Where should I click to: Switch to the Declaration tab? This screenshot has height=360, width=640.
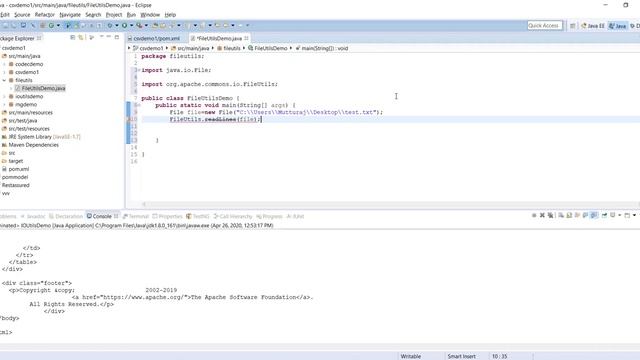point(66,216)
